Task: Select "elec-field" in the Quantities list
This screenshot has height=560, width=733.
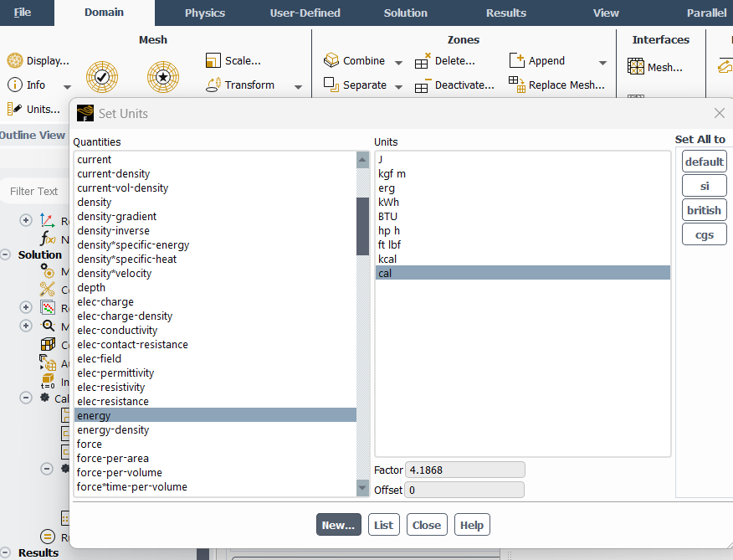Action: (x=215, y=359)
